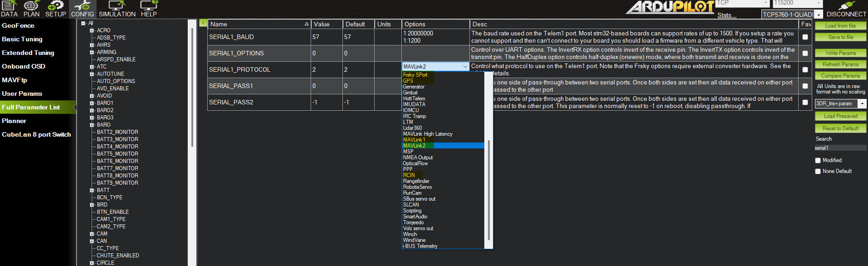Enable the Modified filter checkbox
This screenshot has width=868, height=266.
coord(818,160)
